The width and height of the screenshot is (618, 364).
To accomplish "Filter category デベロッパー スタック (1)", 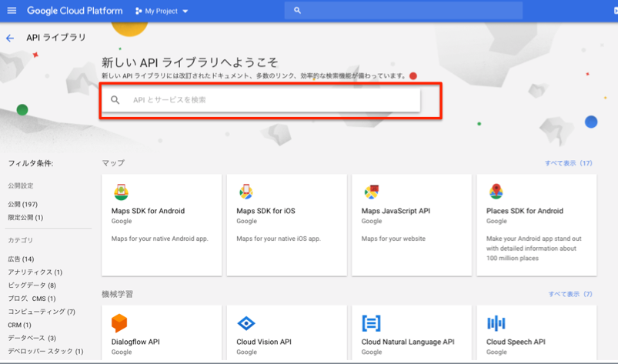I will (45, 351).
